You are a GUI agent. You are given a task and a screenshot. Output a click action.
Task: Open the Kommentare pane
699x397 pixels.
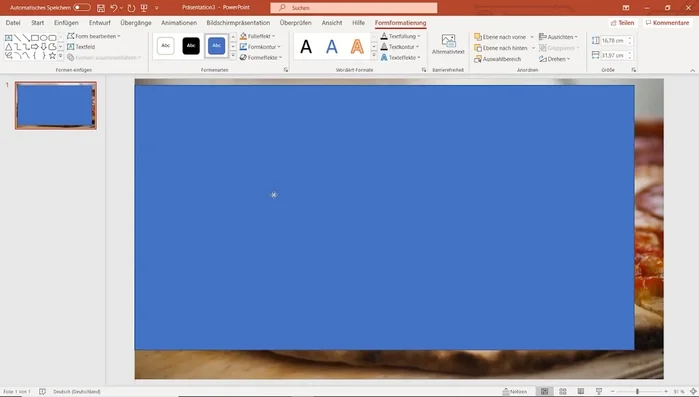tap(667, 23)
